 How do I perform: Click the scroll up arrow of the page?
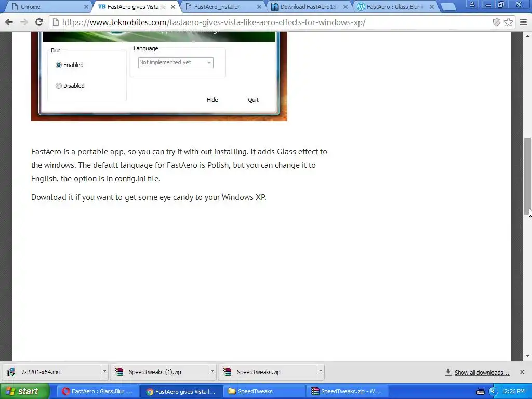(528, 36)
